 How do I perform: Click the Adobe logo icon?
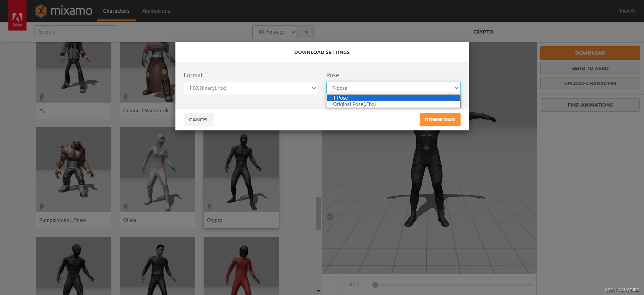pyautogui.click(x=17, y=15)
